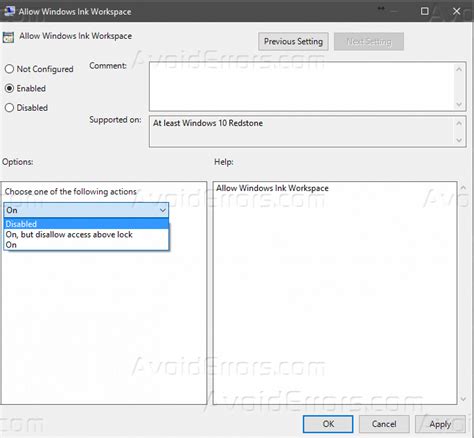Click Help pane scroll down arrow

(463, 399)
